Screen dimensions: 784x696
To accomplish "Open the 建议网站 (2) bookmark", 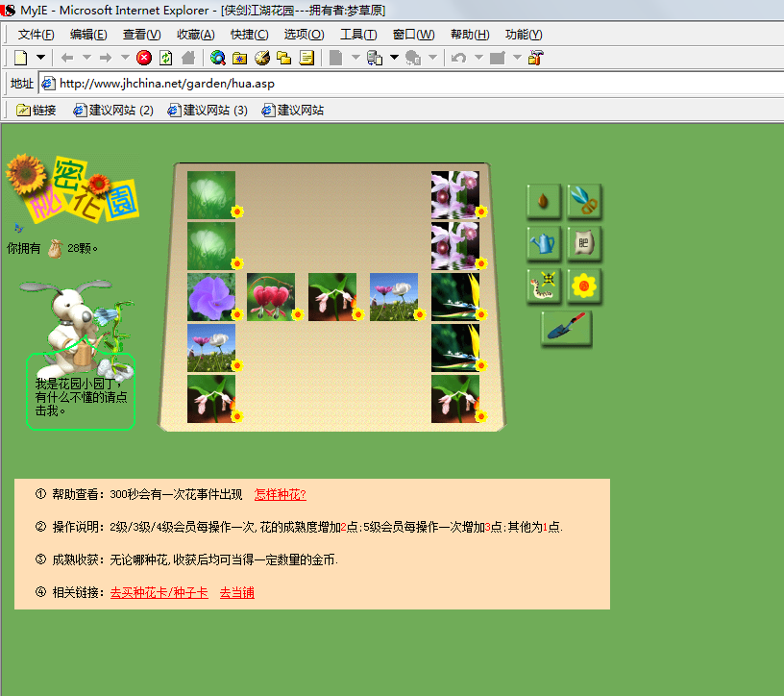I will point(113,111).
